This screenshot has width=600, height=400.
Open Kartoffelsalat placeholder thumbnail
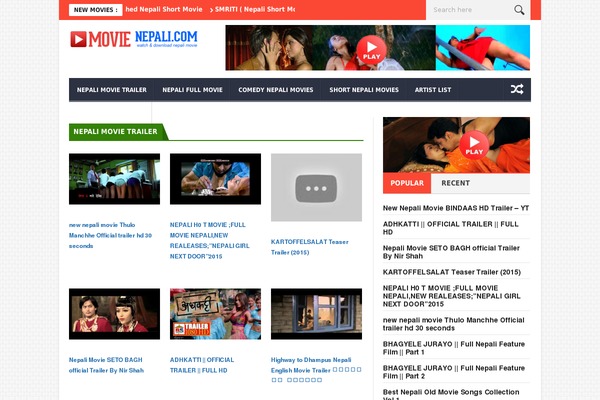pos(316,188)
